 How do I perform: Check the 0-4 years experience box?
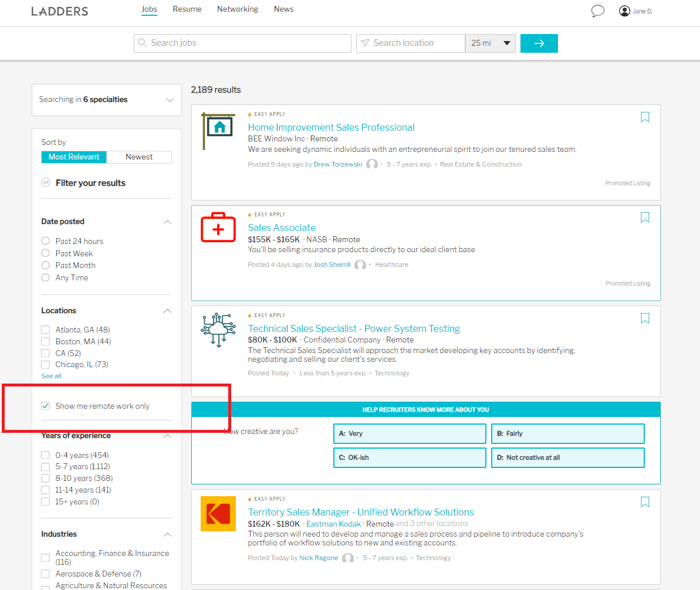46,455
